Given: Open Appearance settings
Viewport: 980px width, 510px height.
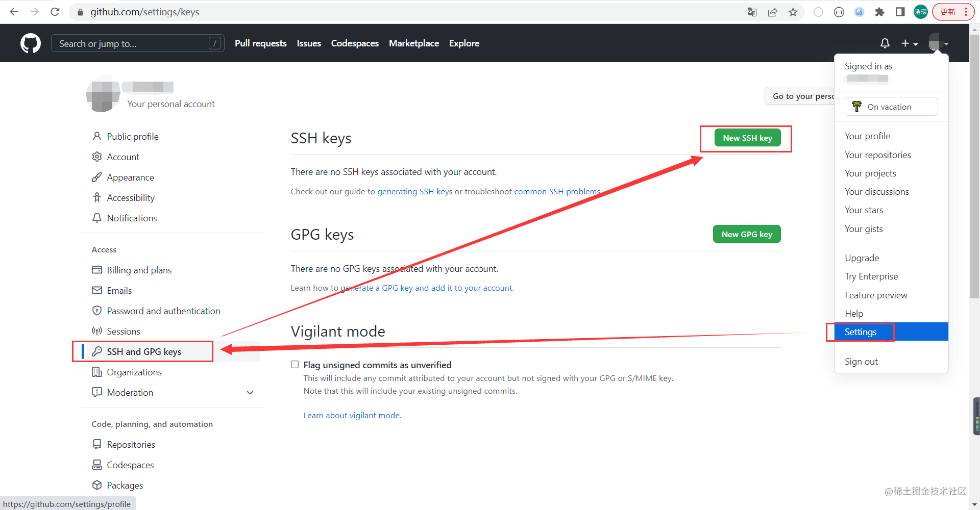Looking at the screenshot, I should coord(130,177).
